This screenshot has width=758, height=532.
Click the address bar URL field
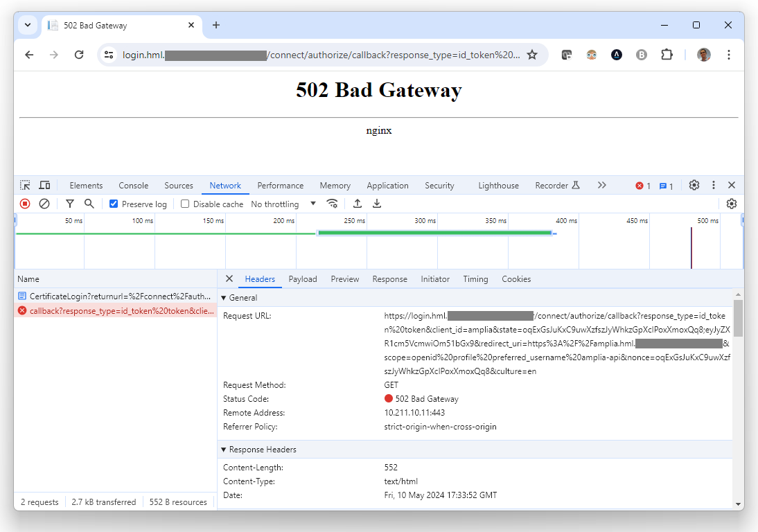(319, 55)
